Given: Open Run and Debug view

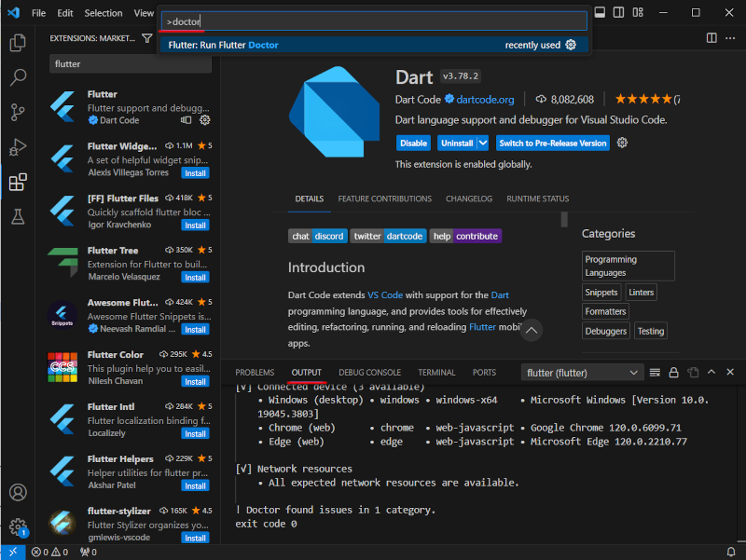Looking at the screenshot, I should coord(18,147).
